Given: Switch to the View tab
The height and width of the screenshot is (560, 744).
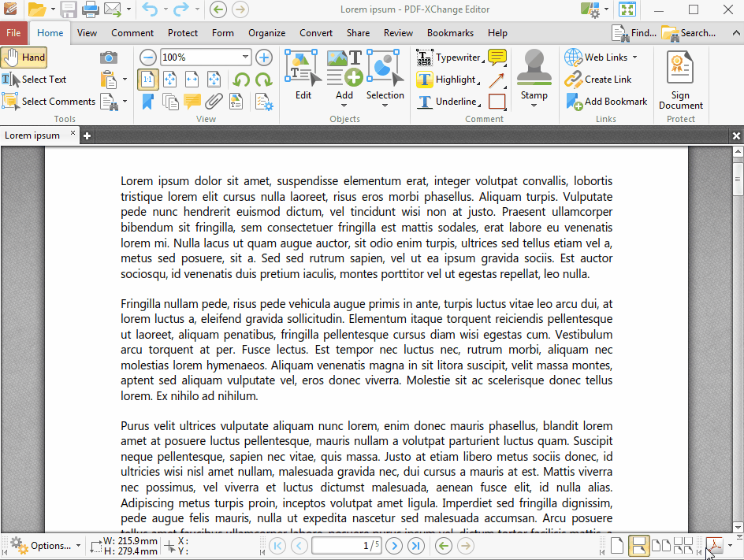Looking at the screenshot, I should point(87,33).
